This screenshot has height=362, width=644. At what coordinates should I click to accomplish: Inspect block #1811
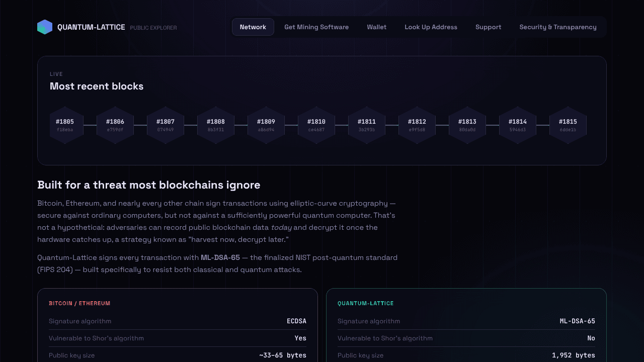367,125
